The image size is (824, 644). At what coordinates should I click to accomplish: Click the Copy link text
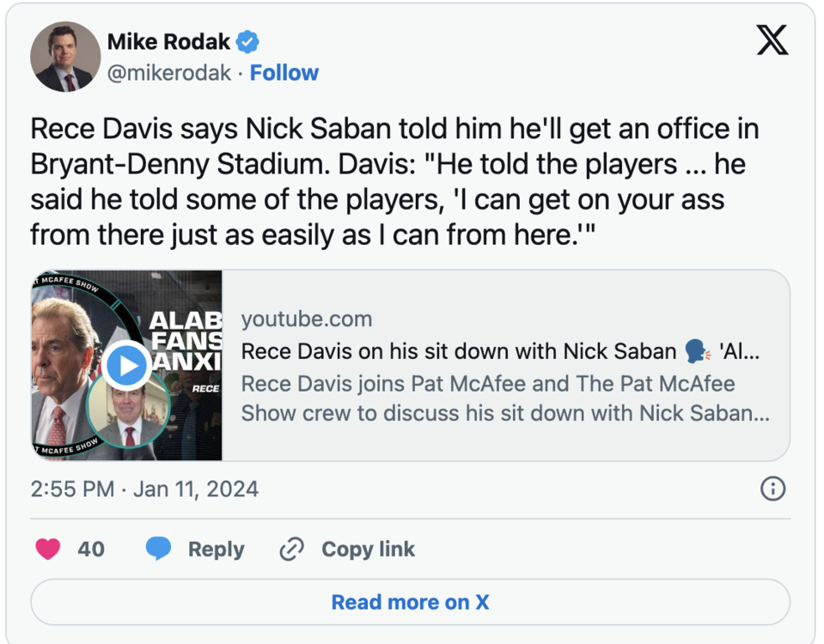368,549
